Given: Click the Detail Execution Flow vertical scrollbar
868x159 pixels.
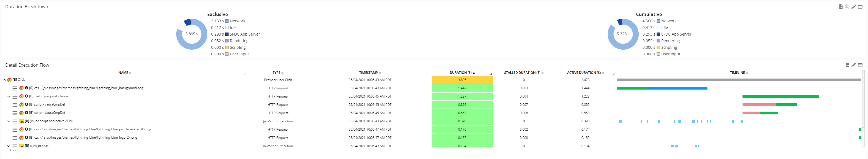Looking at the screenshot, I should tap(863, 101).
